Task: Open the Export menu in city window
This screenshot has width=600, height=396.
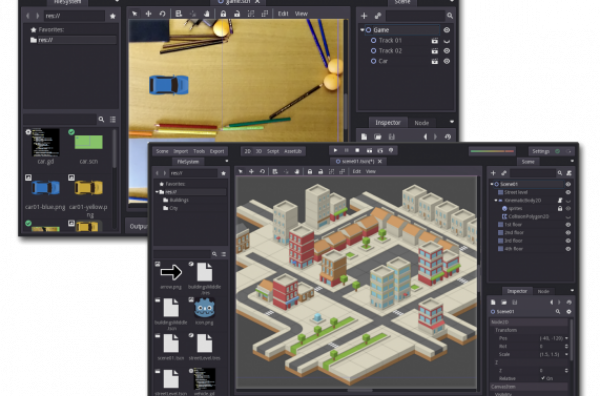Action: [x=217, y=151]
